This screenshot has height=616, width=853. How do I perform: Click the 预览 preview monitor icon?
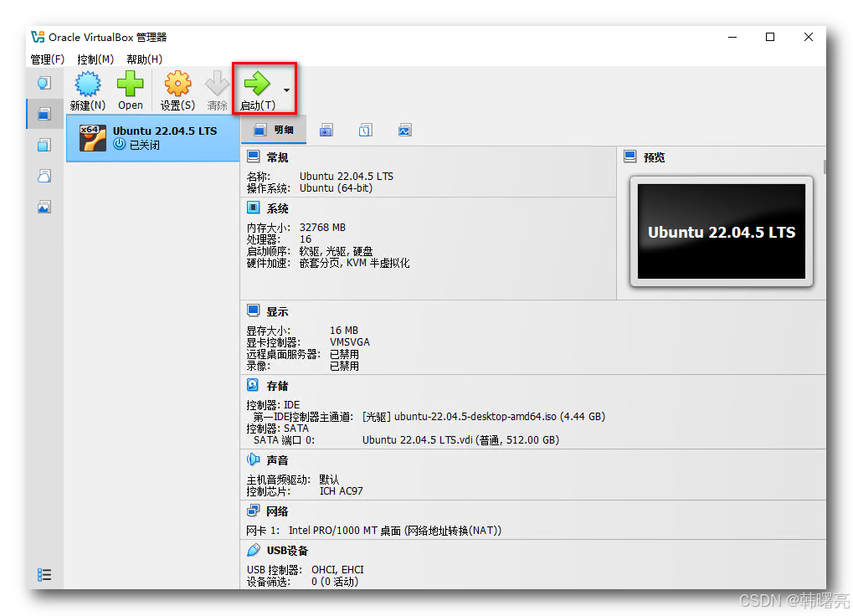click(x=630, y=157)
